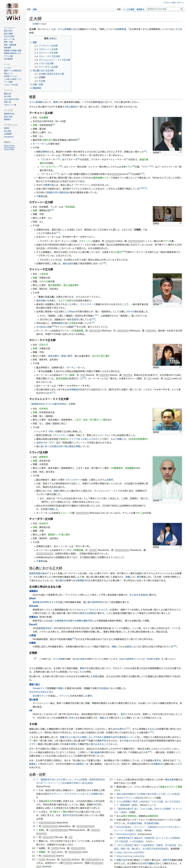
Task: Open ページ情報 under ツール
Action: (8, 82)
